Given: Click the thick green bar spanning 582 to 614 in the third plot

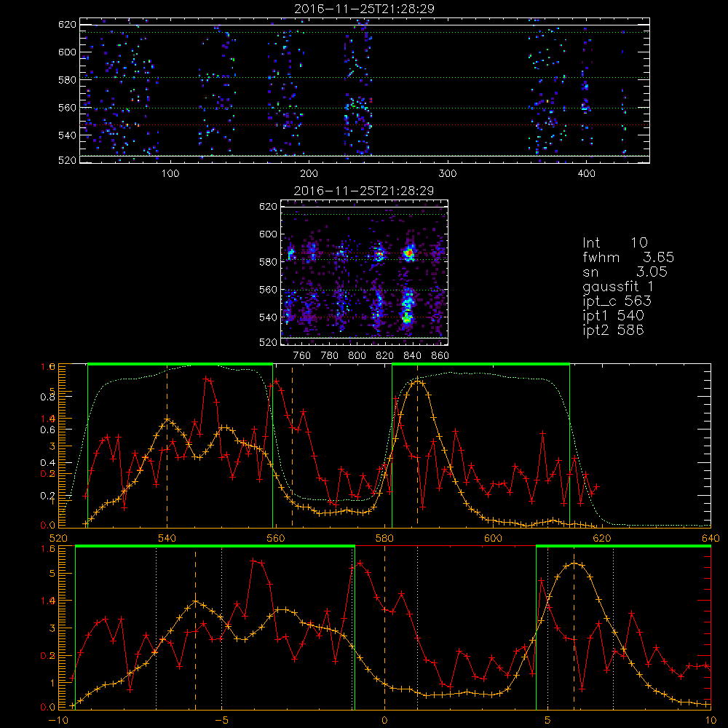Looking at the screenshot, I should (x=480, y=364).
